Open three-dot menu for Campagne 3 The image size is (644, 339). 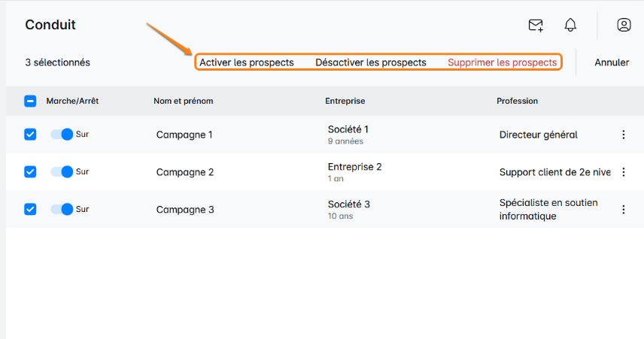[623, 210]
